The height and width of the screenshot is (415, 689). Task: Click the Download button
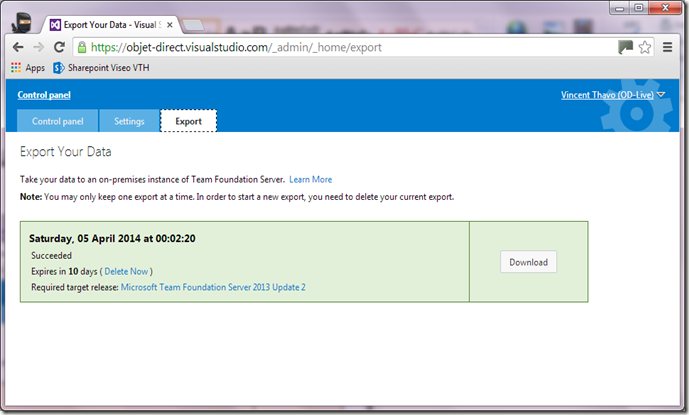[x=529, y=262]
